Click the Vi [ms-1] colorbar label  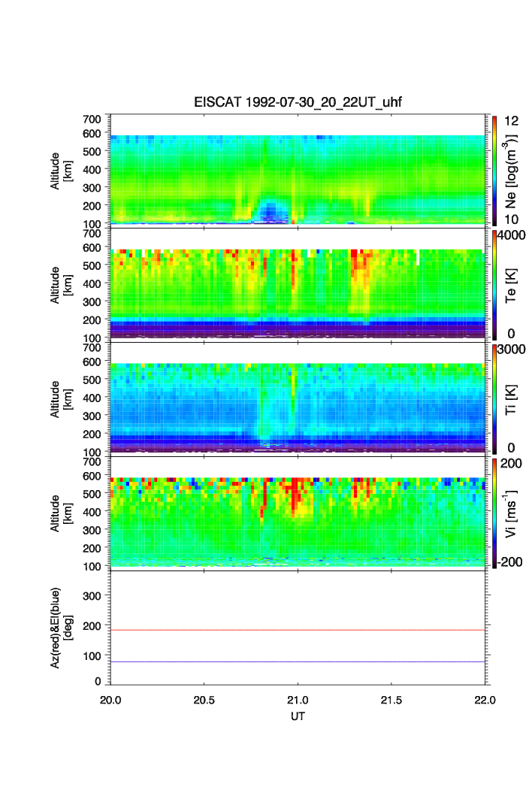(511, 513)
